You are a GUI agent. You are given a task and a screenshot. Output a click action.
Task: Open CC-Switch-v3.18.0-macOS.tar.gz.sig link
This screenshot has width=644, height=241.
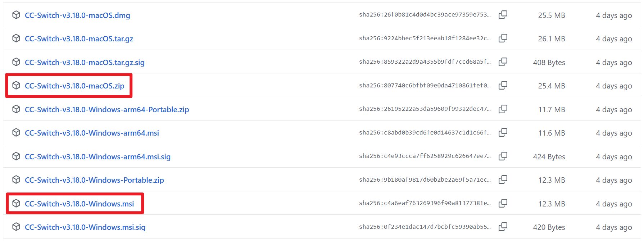point(85,62)
